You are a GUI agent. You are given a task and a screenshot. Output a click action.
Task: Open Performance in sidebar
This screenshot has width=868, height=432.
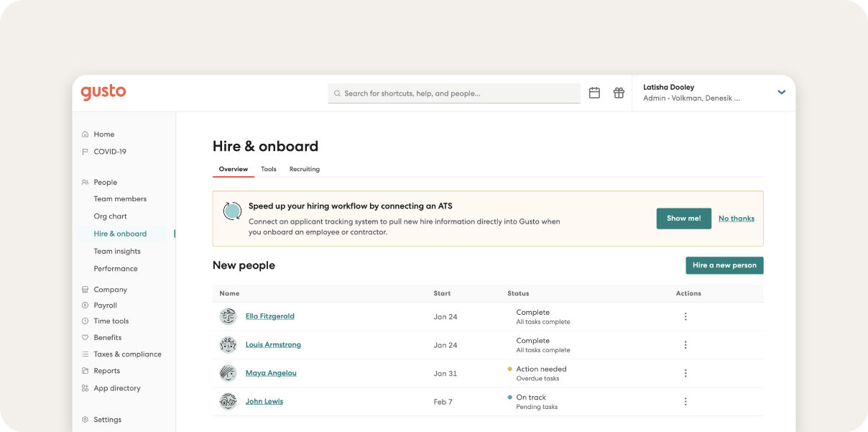116,269
